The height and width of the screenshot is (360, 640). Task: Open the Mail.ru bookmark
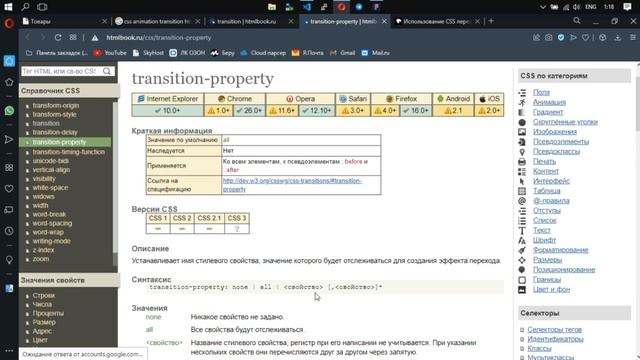[376, 53]
